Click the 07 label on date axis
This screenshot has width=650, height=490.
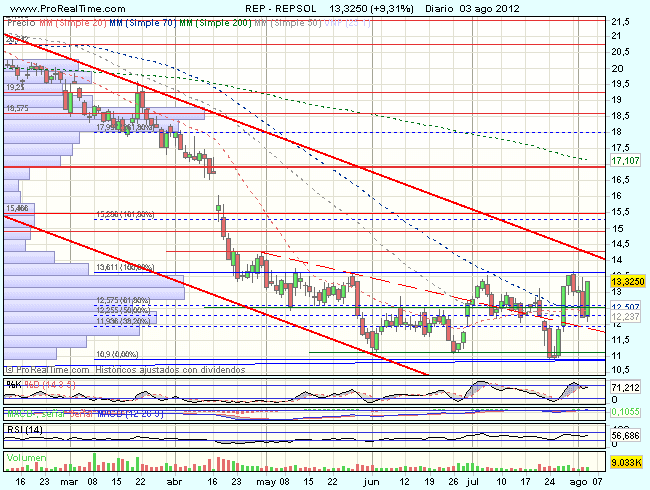click(x=597, y=482)
